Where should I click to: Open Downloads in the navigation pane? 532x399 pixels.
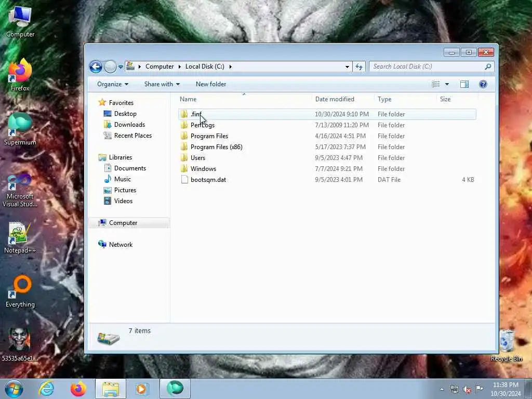point(129,125)
